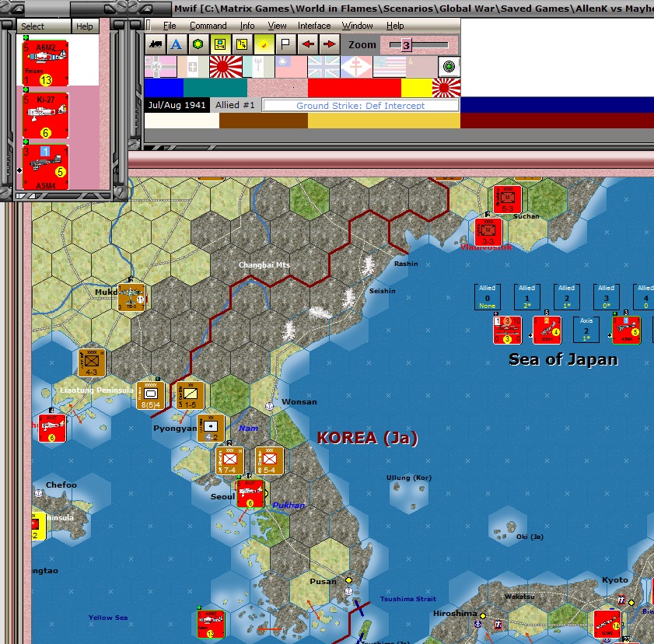The width and height of the screenshot is (654, 644).
Task: Click the Wonsan port anchor symbol
Action: [269, 406]
